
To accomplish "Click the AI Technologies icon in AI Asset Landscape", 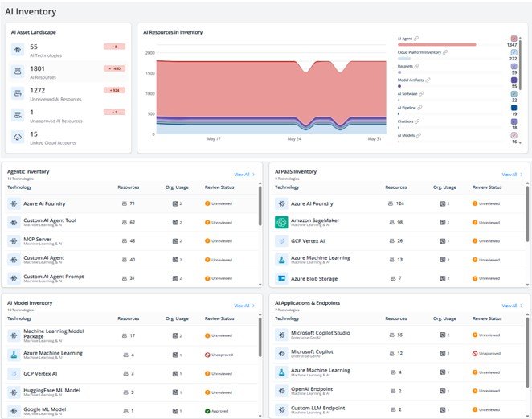I will coord(18,50).
